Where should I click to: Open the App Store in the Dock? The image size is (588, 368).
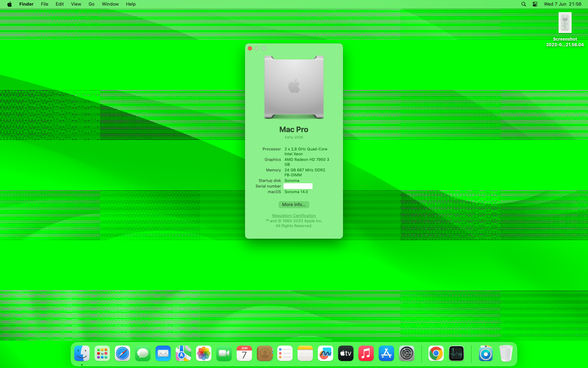(x=386, y=353)
